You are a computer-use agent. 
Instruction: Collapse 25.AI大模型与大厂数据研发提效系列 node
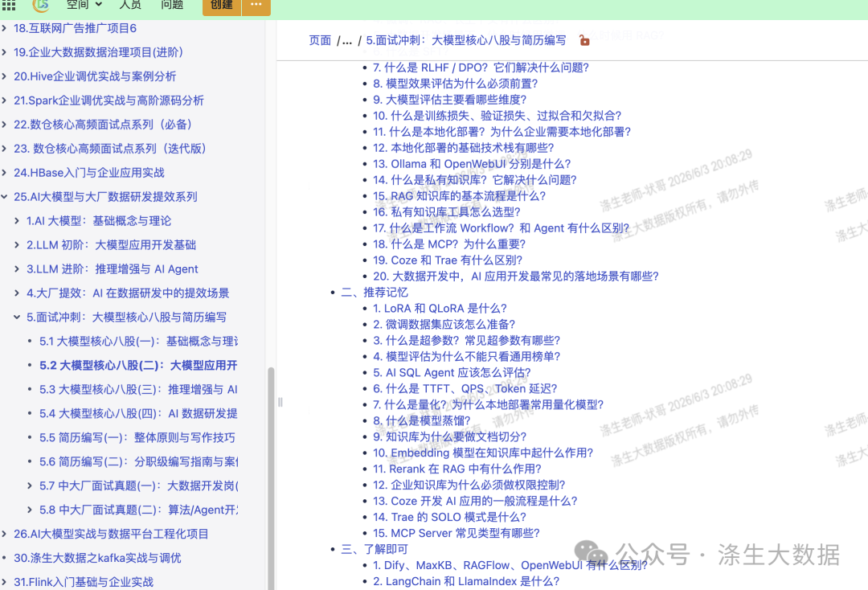(x=5, y=196)
